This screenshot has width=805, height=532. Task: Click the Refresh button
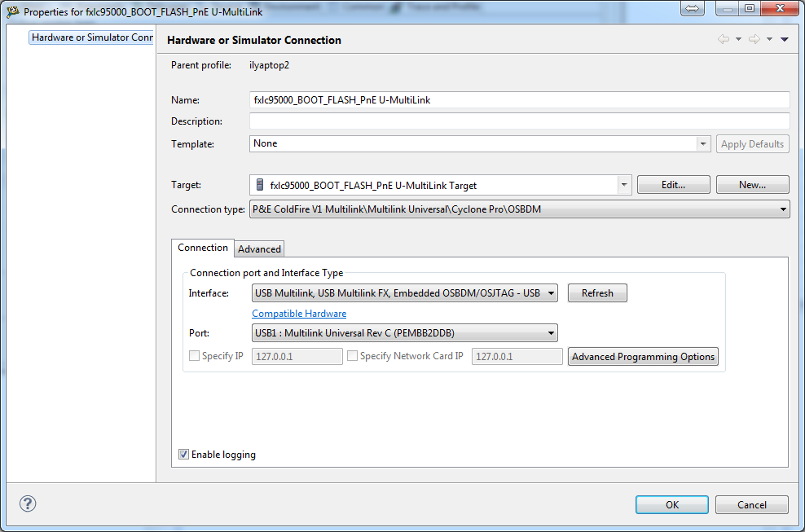[597, 293]
